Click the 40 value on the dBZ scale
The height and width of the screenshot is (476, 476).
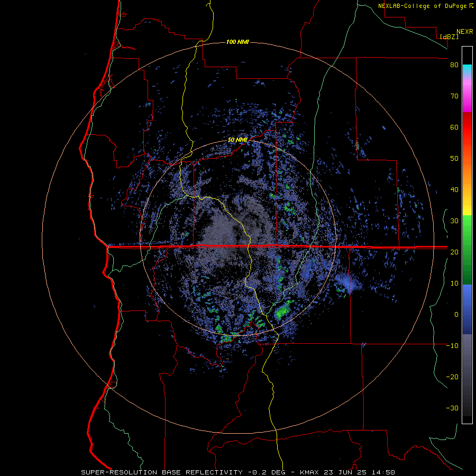454,190
